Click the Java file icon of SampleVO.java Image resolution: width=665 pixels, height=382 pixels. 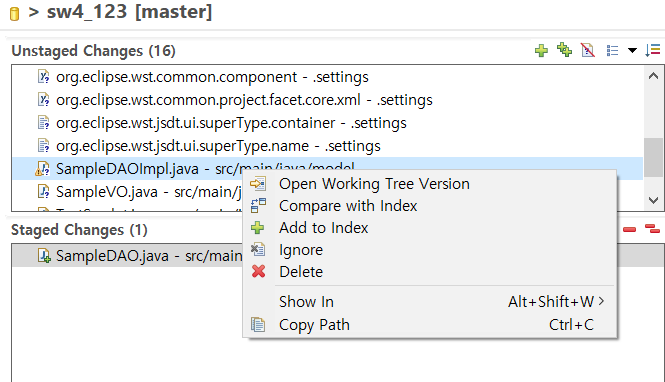44,191
